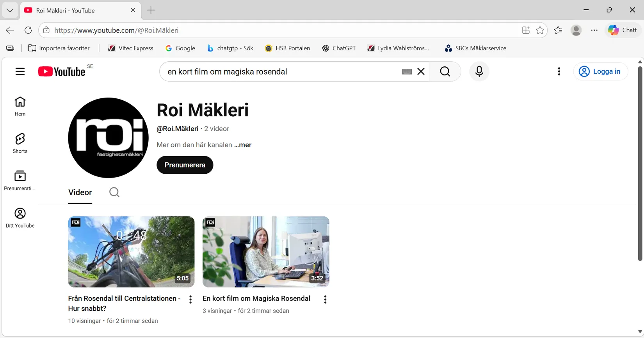Open Prenumerationer in the sidebar
The width and height of the screenshot is (644, 338).
pos(20,180)
